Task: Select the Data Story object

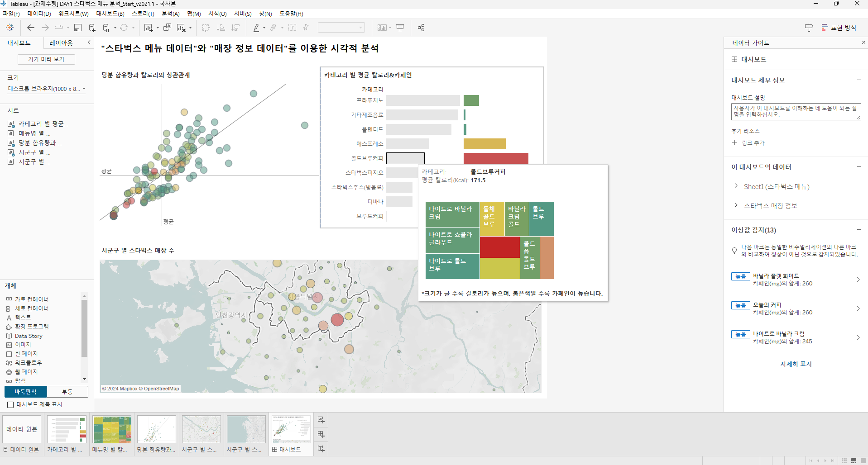Action: tap(29, 336)
